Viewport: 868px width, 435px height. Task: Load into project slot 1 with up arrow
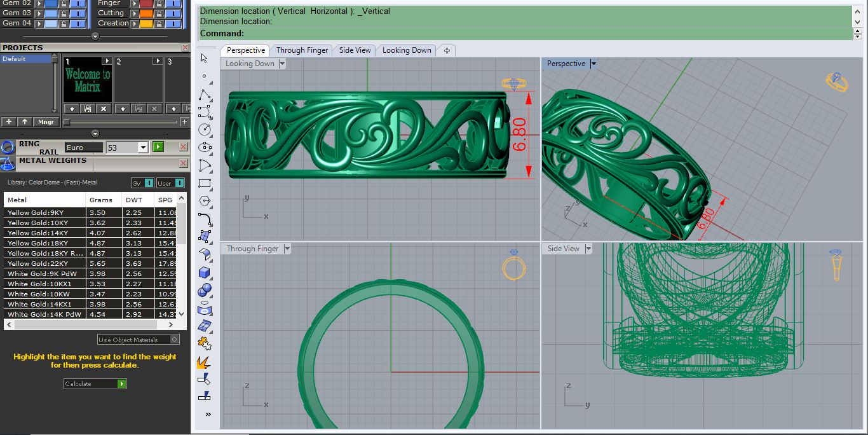coord(71,109)
